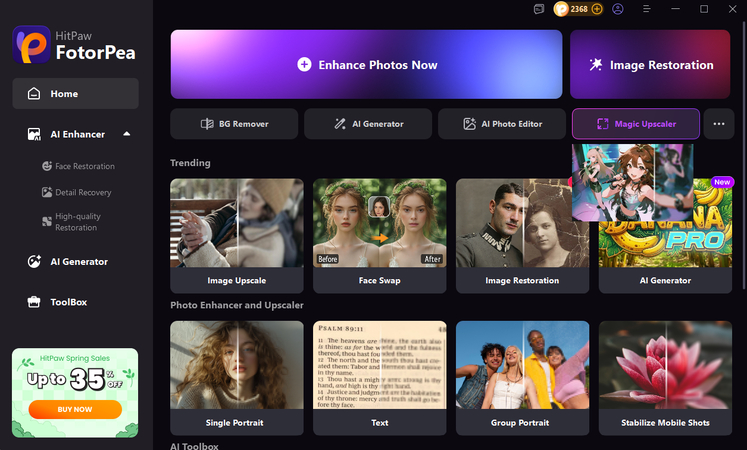Open the Image Restoration trending card

522,236
